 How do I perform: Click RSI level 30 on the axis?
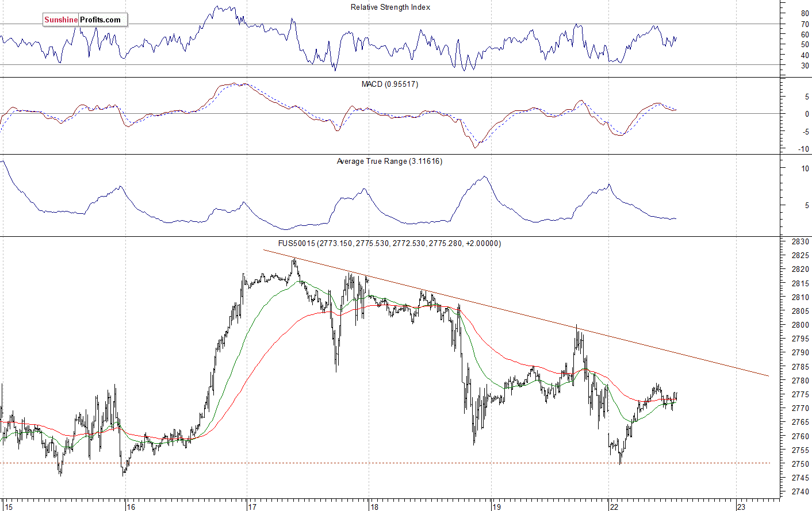point(805,66)
